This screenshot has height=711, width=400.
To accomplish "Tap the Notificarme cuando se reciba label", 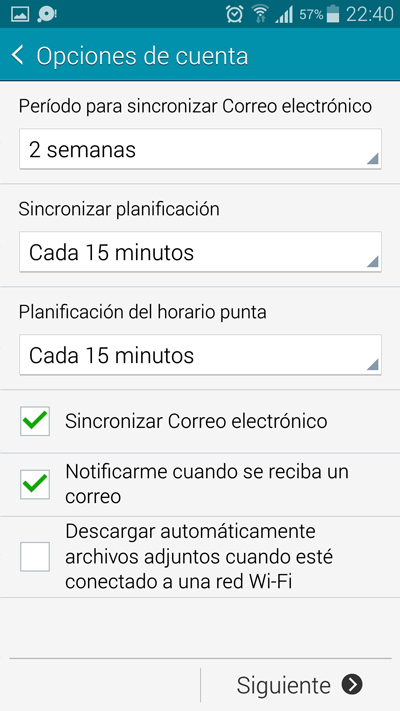I will tap(207, 484).
